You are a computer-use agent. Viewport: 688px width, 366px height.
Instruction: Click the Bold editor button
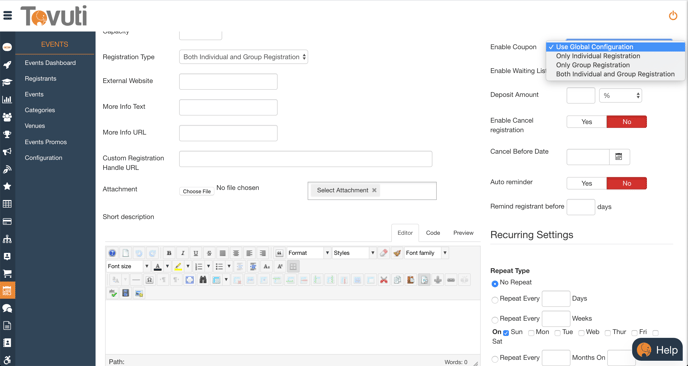169,253
